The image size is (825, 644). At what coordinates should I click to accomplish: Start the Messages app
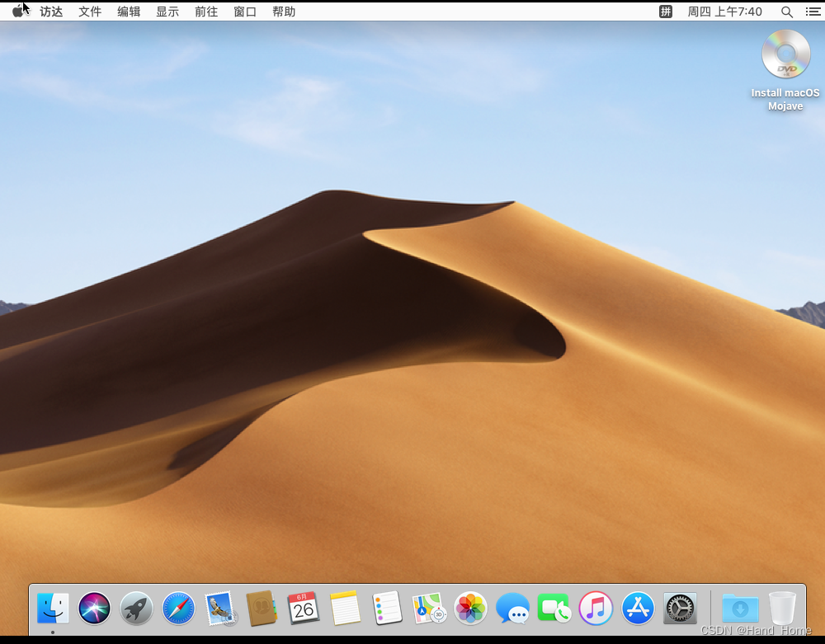pos(512,609)
